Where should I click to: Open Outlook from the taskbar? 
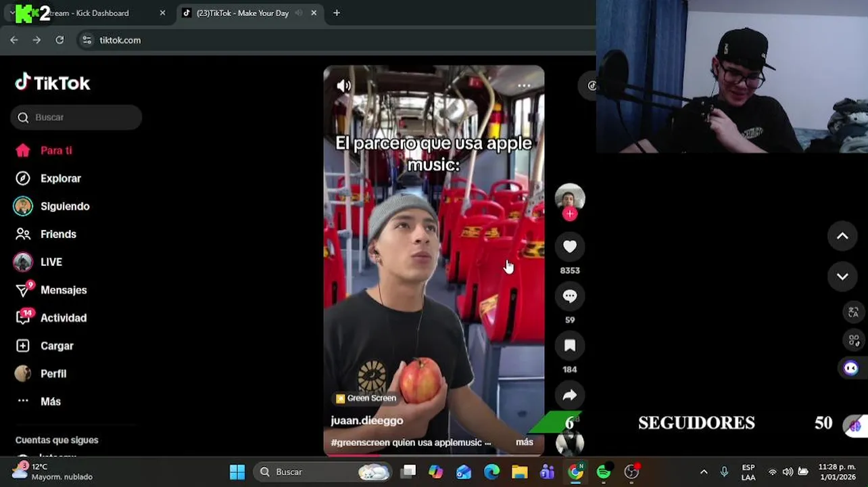pyautogui.click(x=464, y=471)
